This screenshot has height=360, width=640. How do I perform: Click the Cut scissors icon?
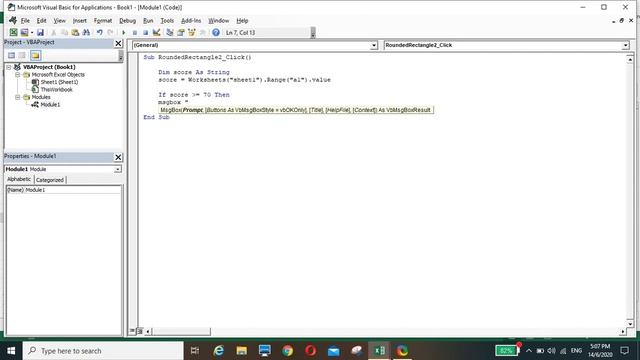pyautogui.click(x=53, y=32)
